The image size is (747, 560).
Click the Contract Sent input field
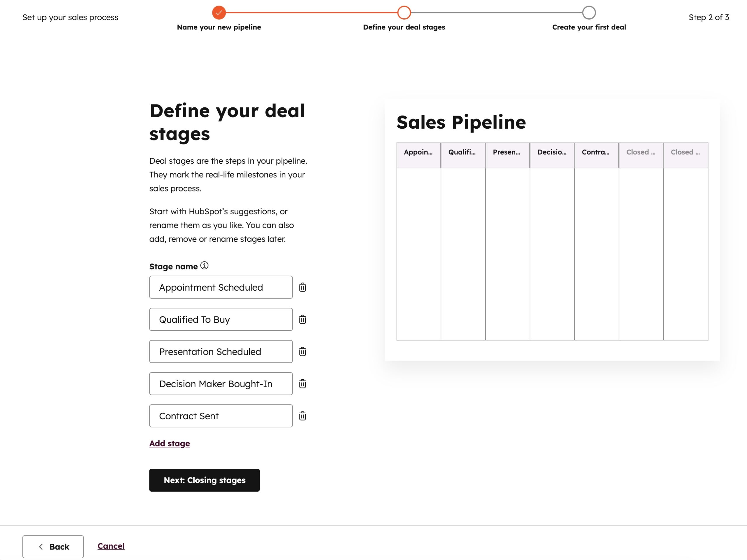click(221, 416)
